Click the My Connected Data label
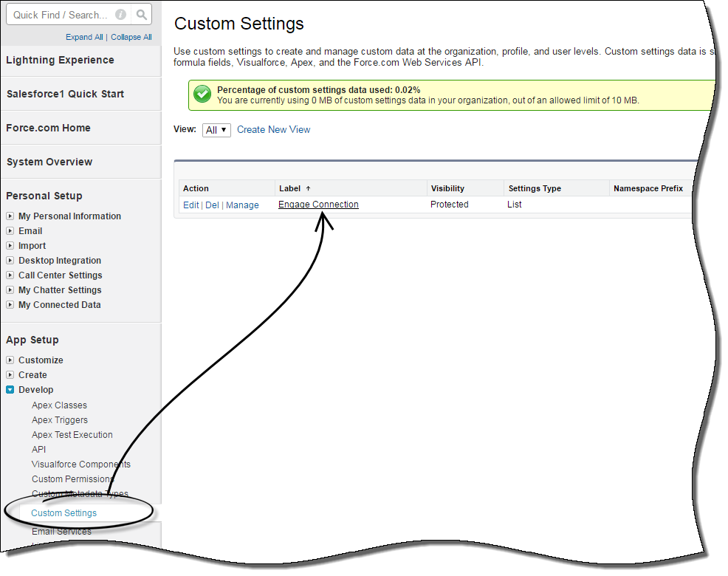 point(59,305)
